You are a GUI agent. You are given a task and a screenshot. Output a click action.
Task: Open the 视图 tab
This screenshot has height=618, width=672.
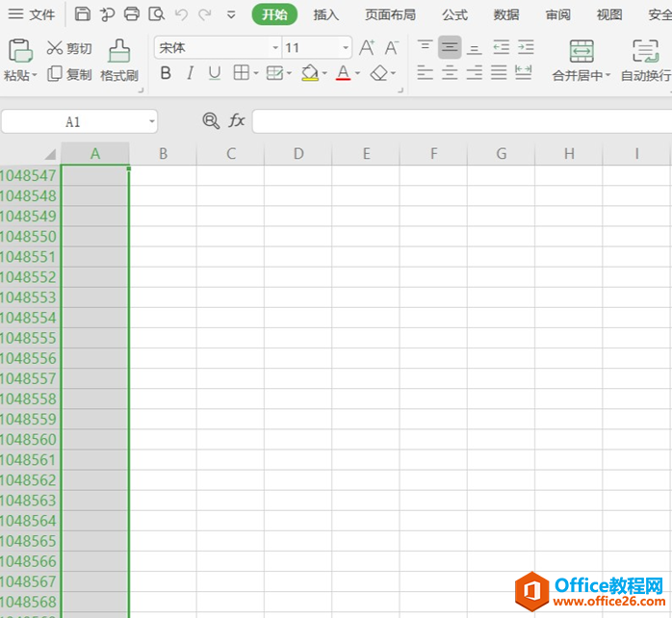tap(609, 14)
